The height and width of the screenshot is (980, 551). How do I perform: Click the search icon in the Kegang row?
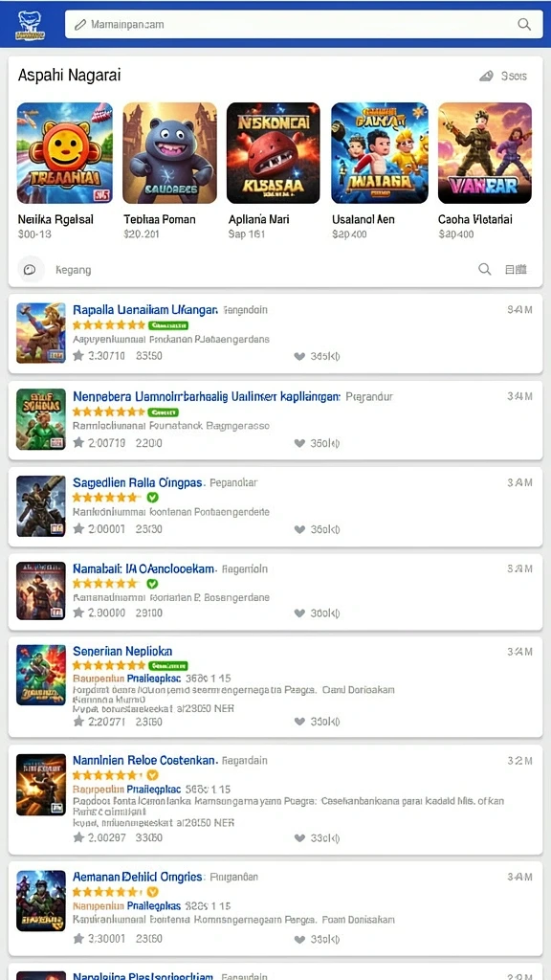tap(484, 269)
